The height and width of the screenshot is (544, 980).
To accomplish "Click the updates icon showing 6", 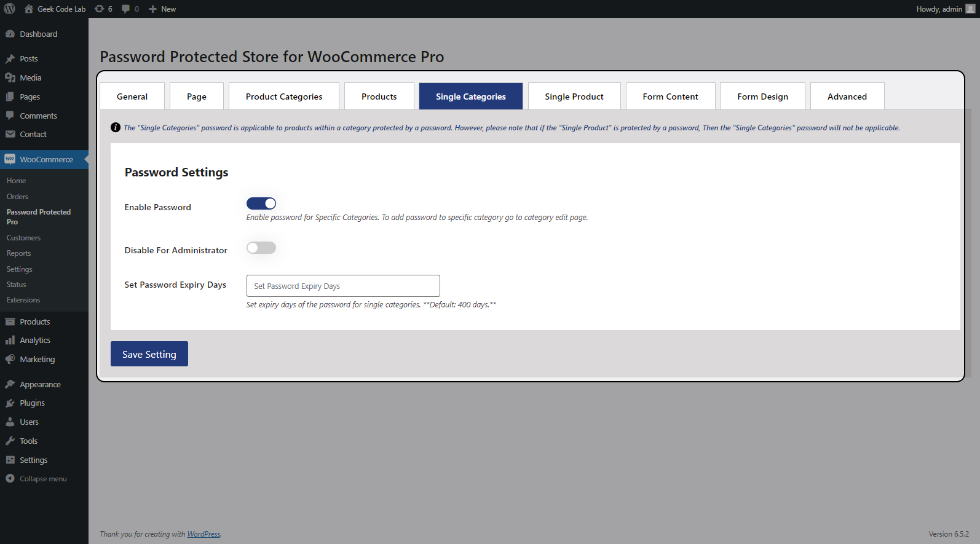I will [99, 9].
